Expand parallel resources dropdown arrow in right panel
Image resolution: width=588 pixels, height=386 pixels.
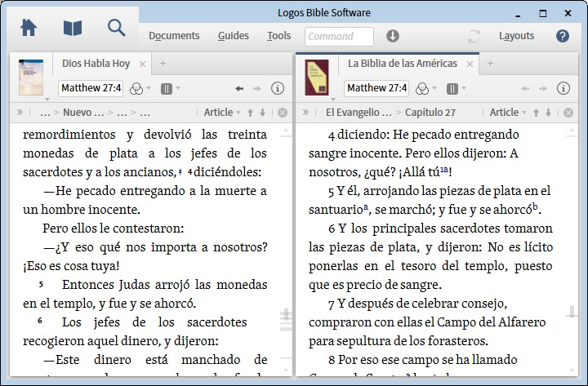[464, 88]
